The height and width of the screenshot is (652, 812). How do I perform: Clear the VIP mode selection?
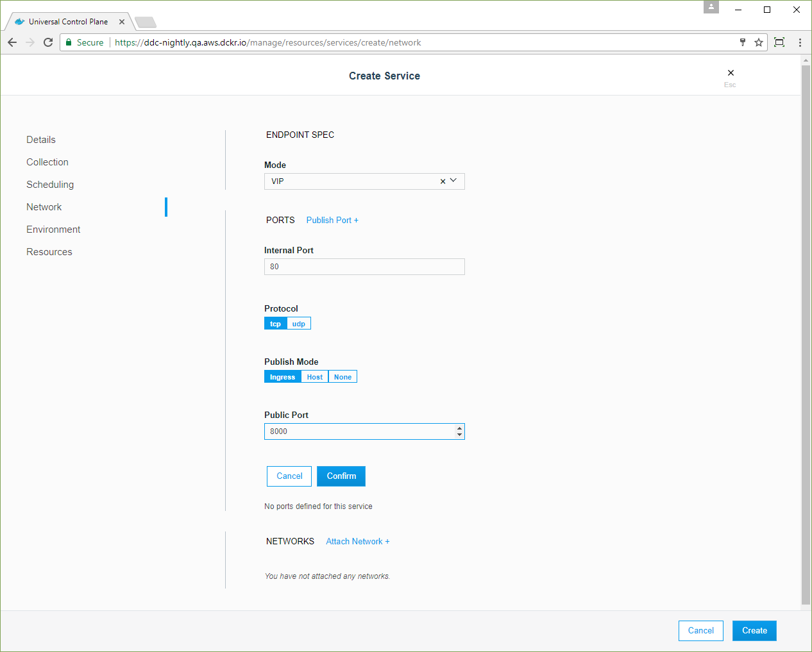pyautogui.click(x=443, y=181)
